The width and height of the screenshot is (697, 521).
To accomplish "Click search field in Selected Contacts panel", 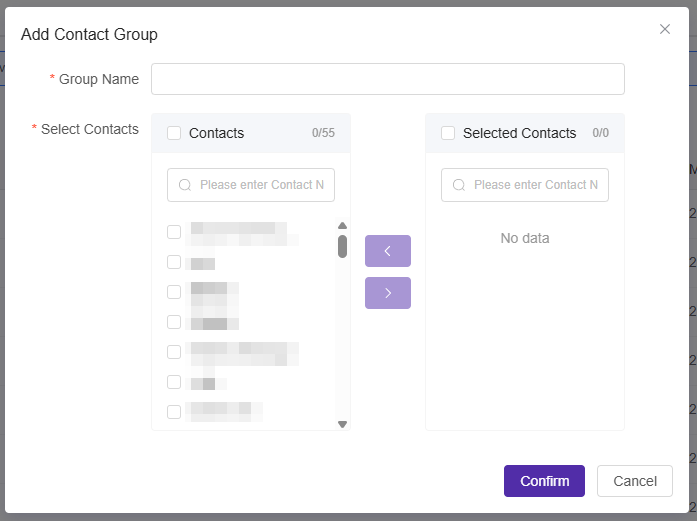I will pos(534,185).
